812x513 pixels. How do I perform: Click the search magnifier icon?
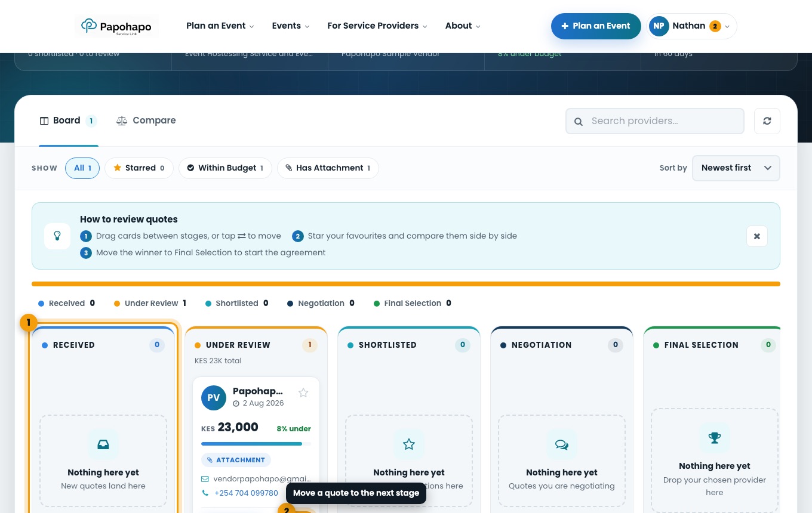point(578,122)
